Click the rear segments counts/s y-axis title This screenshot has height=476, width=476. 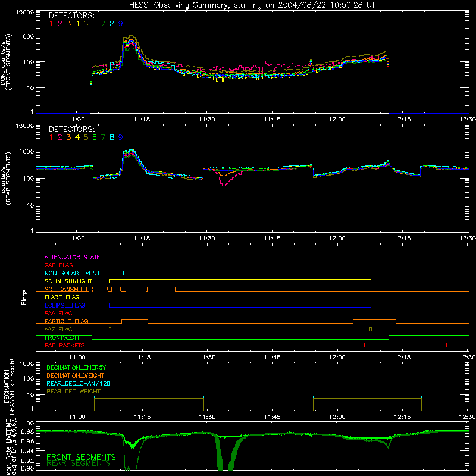point(5,178)
